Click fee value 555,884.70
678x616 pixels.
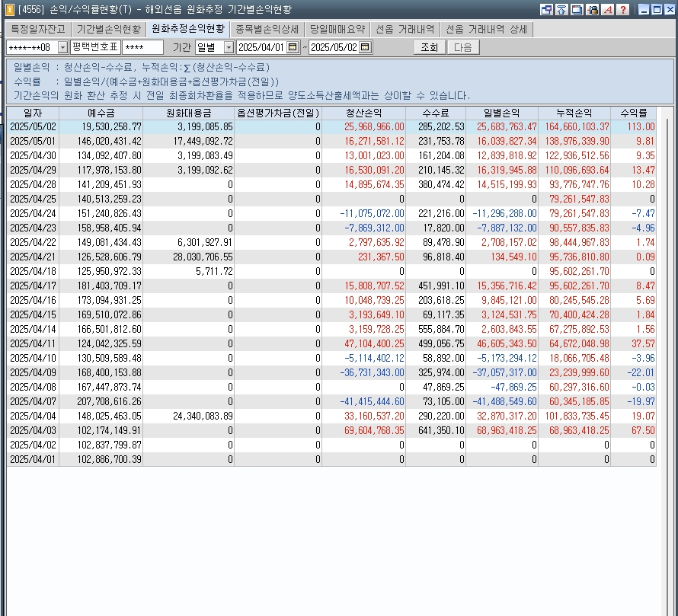point(441,330)
